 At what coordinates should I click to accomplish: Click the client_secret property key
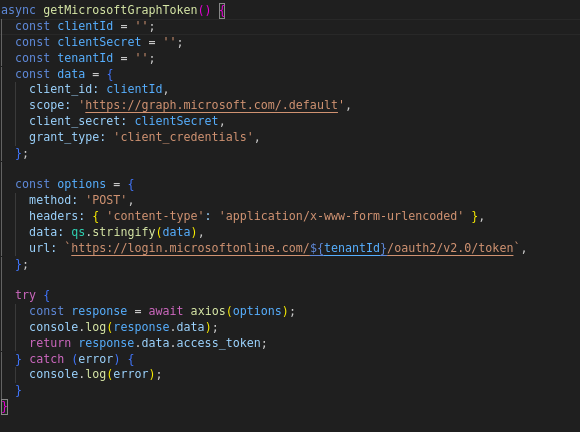tap(74, 121)
